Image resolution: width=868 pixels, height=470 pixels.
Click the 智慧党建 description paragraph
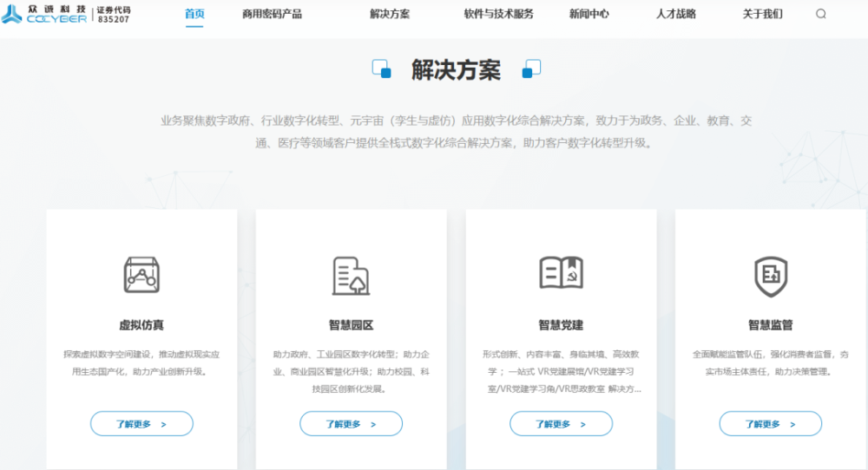(x=562, y=371)
